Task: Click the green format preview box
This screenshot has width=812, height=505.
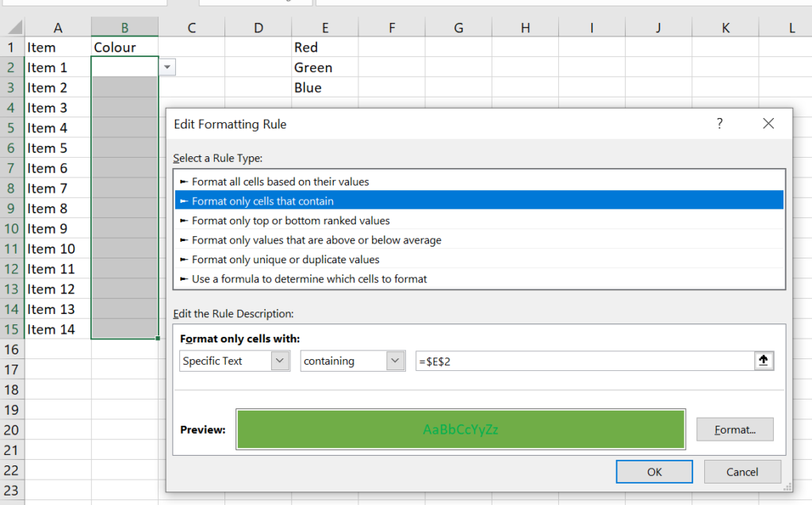Action: click(460, 430)
